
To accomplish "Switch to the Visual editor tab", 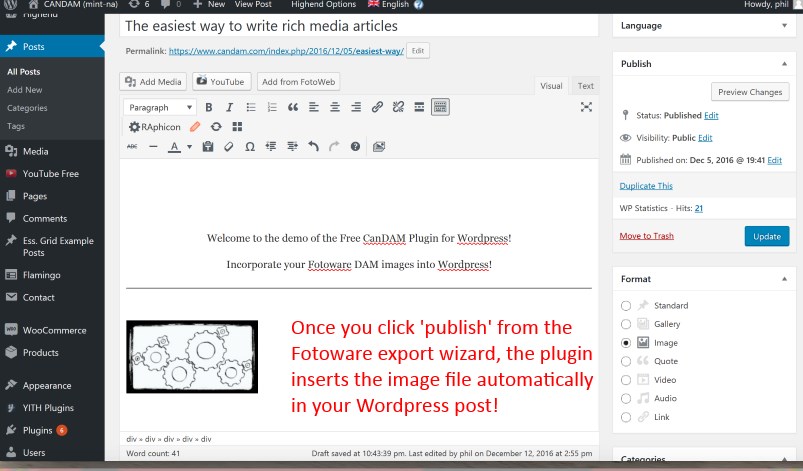I will (551, 86).
